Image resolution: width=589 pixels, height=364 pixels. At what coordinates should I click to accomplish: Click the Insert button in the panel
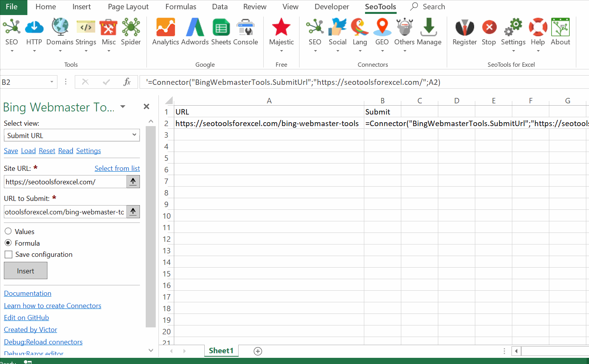tap(25, 270)
